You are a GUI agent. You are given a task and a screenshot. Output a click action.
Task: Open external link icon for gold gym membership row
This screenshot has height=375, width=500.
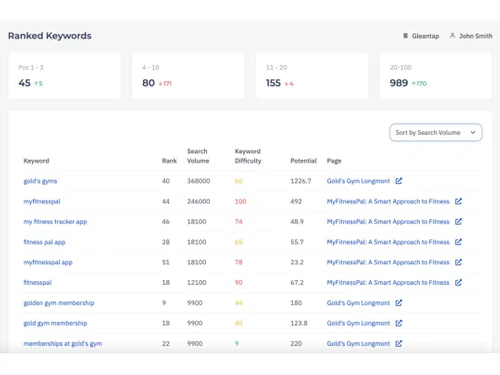tap(399, 323)
